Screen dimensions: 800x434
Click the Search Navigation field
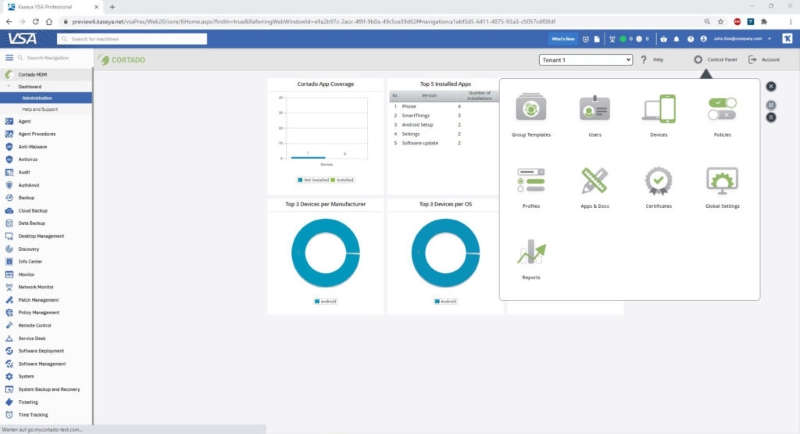click(x=53, y=58)
